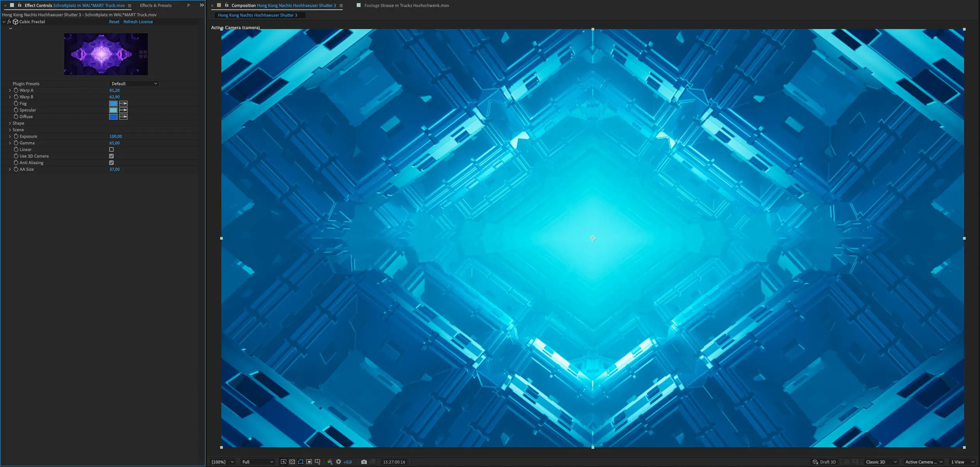Click the reset exposure aperture icon
This screenshot has height=467, width=980.
[x=339, y=462]
